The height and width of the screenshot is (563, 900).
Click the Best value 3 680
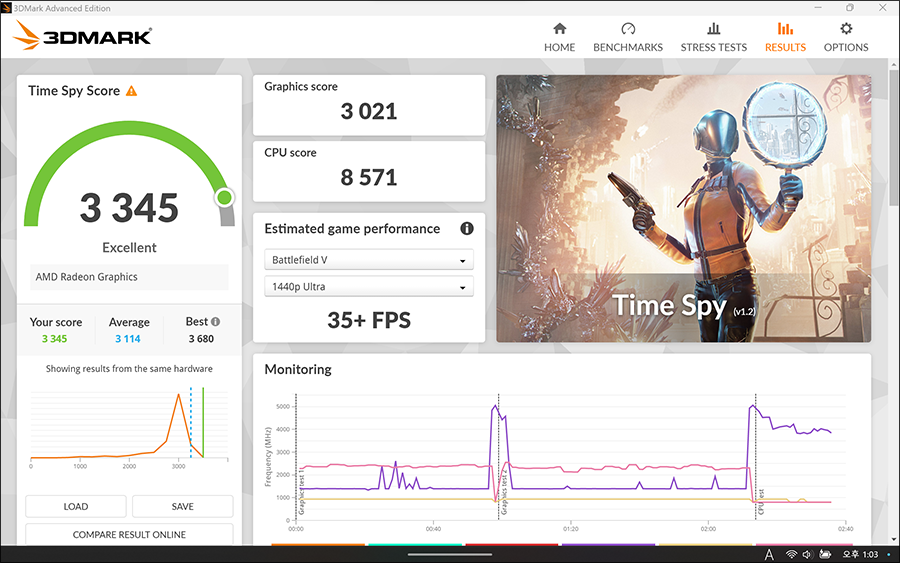pos(201,339)
